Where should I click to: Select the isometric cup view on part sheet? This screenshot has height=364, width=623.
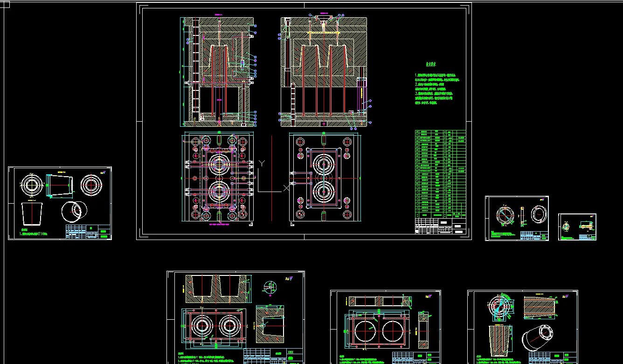click(74, 211)
